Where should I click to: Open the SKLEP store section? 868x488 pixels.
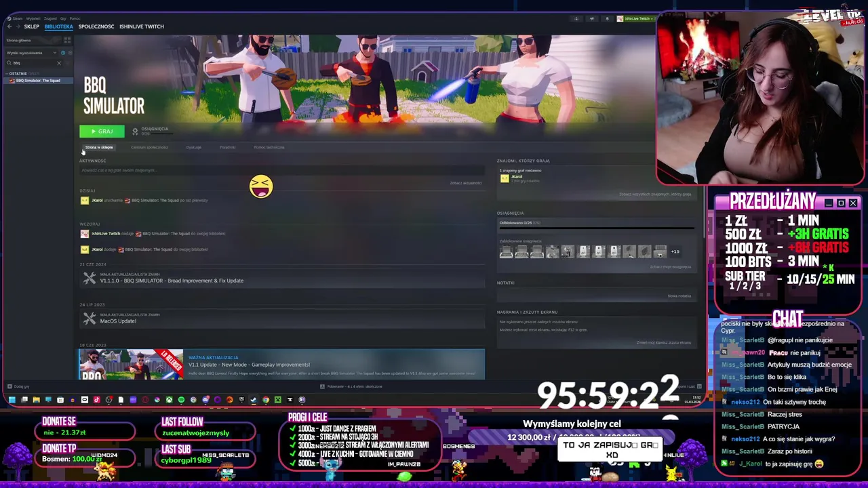pyautogui.click(x=32, y=26)
